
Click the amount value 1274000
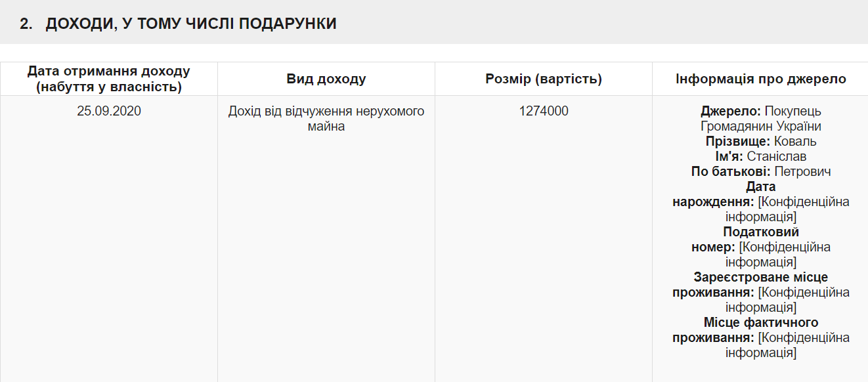coord(544,112)
